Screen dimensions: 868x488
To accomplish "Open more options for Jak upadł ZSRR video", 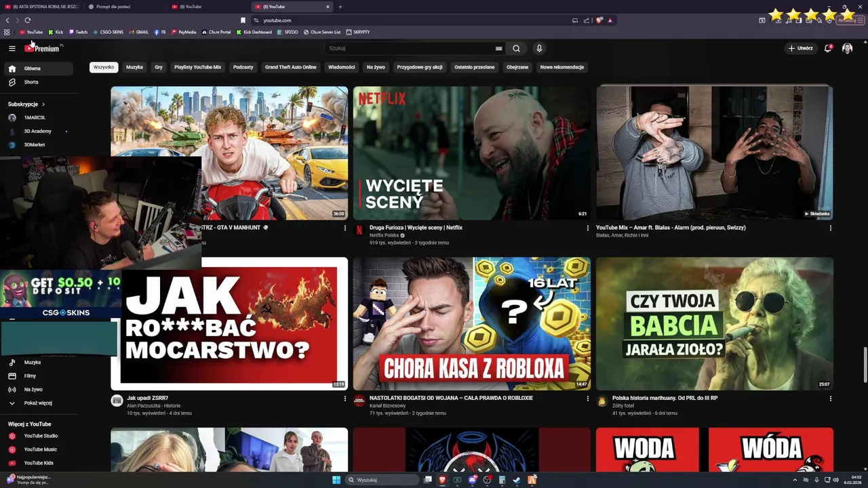I will click(345, 399).
